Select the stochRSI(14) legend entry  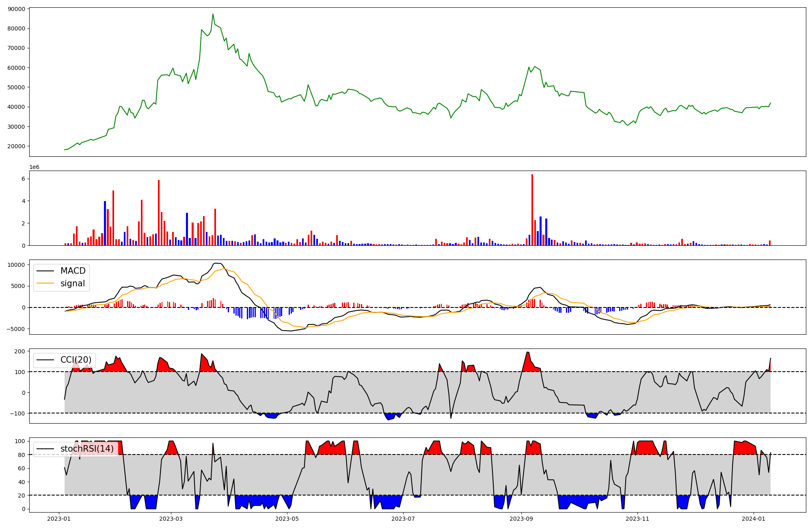(x=86, y=449)
